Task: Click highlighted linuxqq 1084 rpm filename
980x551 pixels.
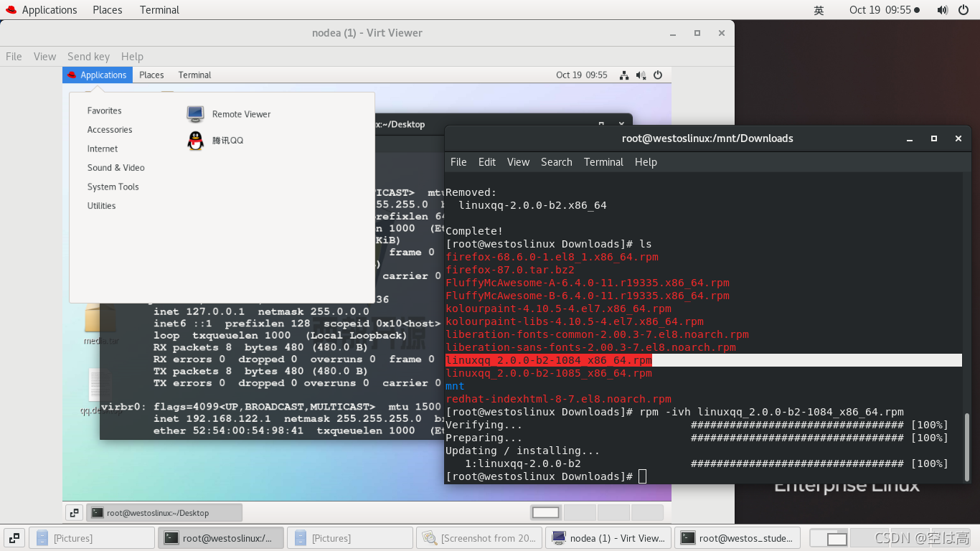Action: click(549, 360)
